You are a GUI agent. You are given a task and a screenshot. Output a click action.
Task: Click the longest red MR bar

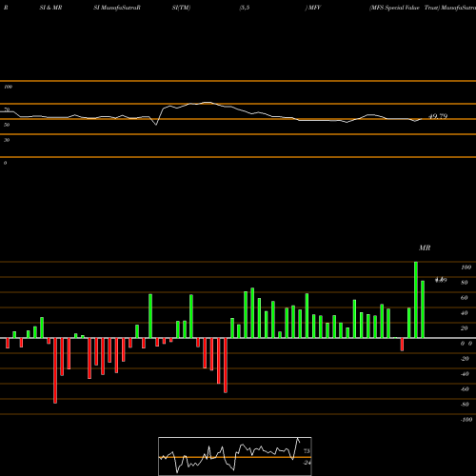coord(55,370)
